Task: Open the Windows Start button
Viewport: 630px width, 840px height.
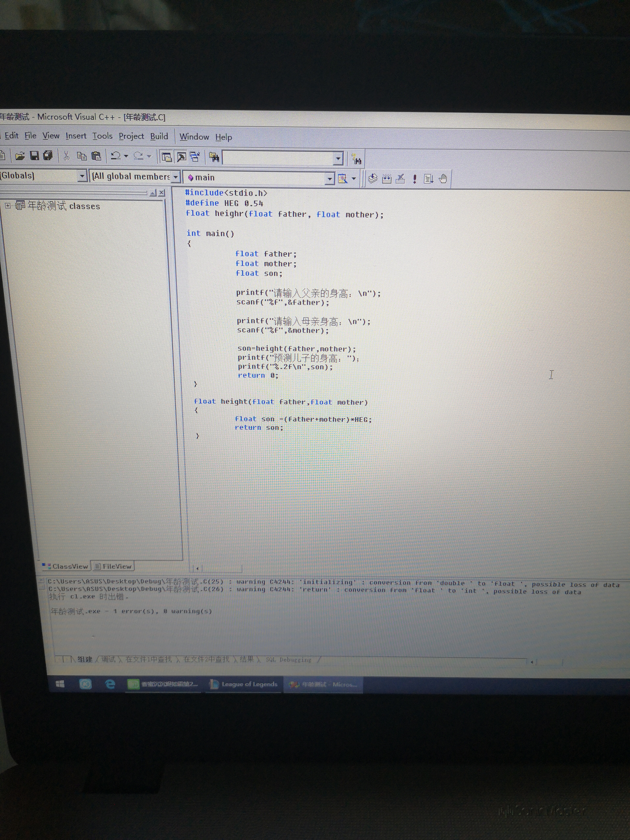Action: [60, 684]
